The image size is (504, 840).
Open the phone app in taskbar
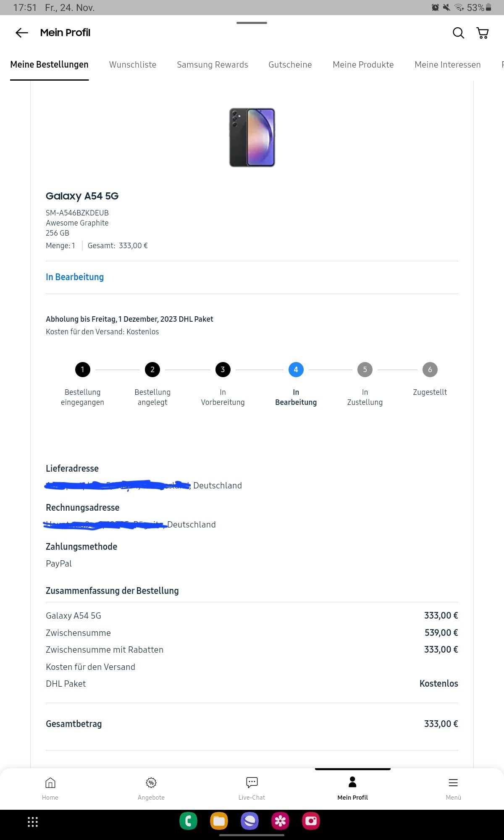(x=188, y=821)
